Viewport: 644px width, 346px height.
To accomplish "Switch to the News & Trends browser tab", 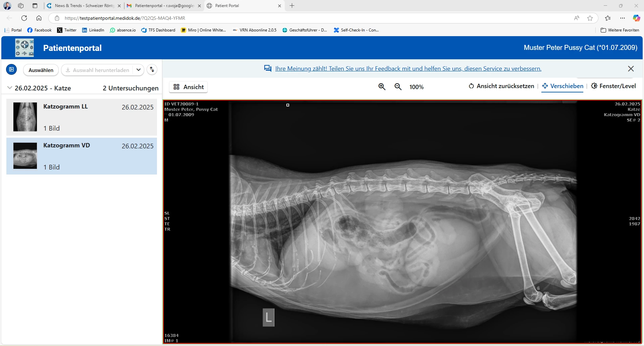I will [84, 6].
